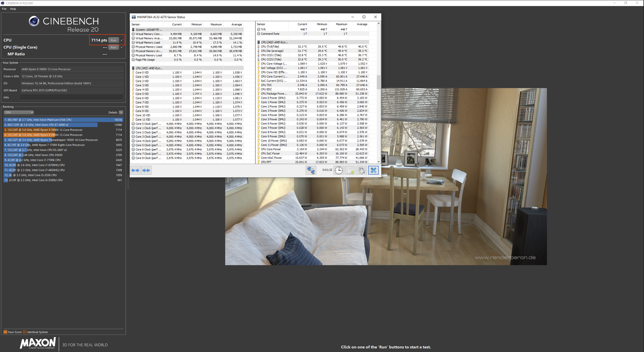Open the Ranking CPU dropdown
This screenshot has width=644, height=352.
[19, 112]
